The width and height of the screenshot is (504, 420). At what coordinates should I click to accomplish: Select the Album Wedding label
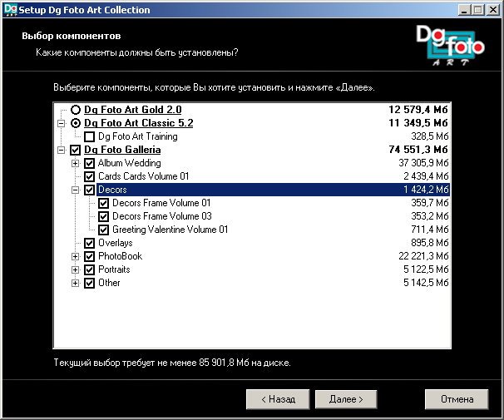129,163
